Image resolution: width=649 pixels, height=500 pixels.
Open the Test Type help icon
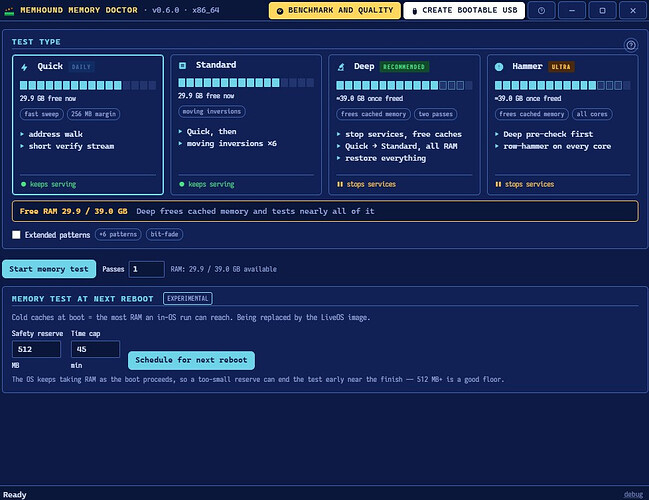pyautogui.click(x=631, y=44)
